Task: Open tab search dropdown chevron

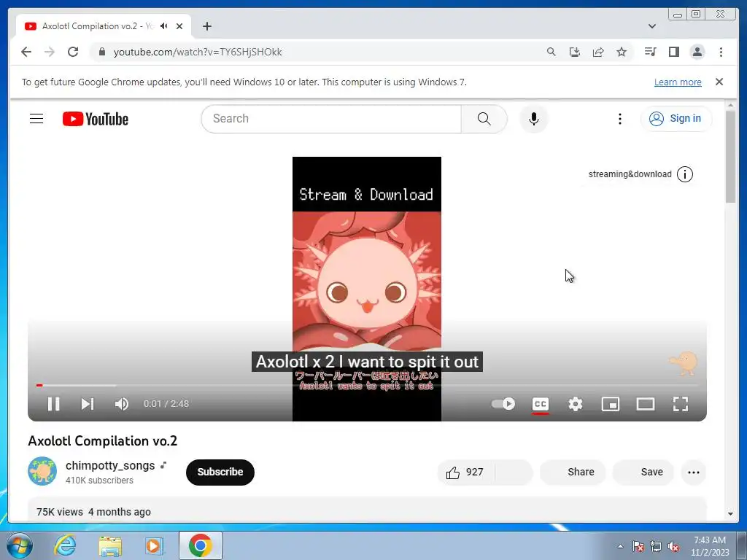Action: pos(652,26)
